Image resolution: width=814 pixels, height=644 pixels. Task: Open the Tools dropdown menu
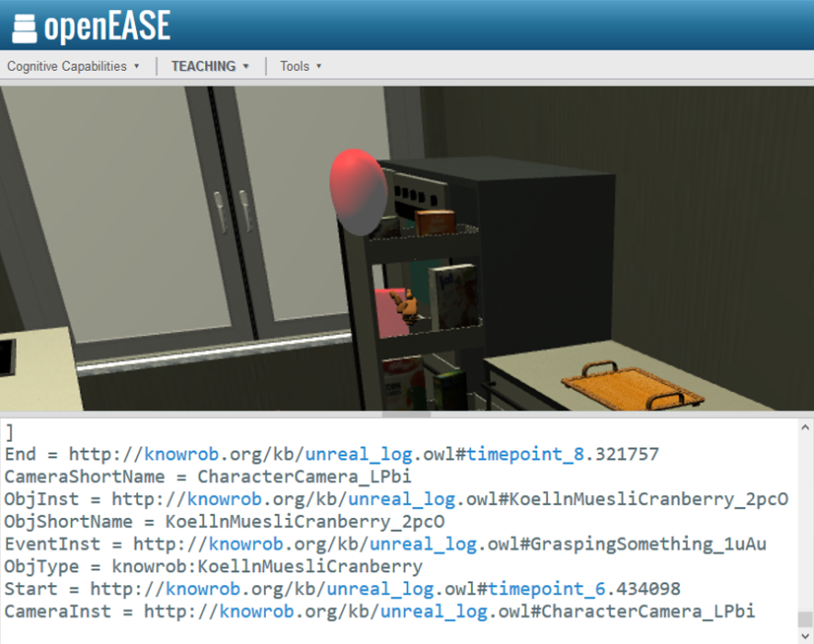301,66
